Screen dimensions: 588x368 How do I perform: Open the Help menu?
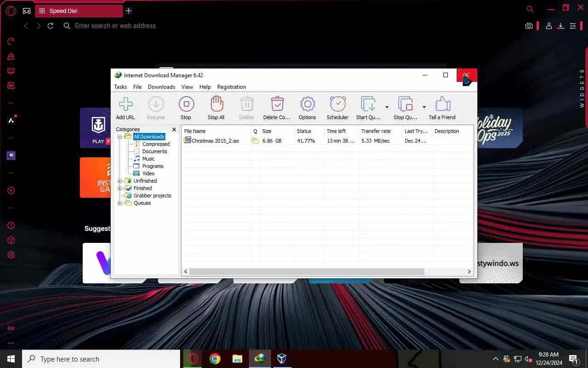205,87
